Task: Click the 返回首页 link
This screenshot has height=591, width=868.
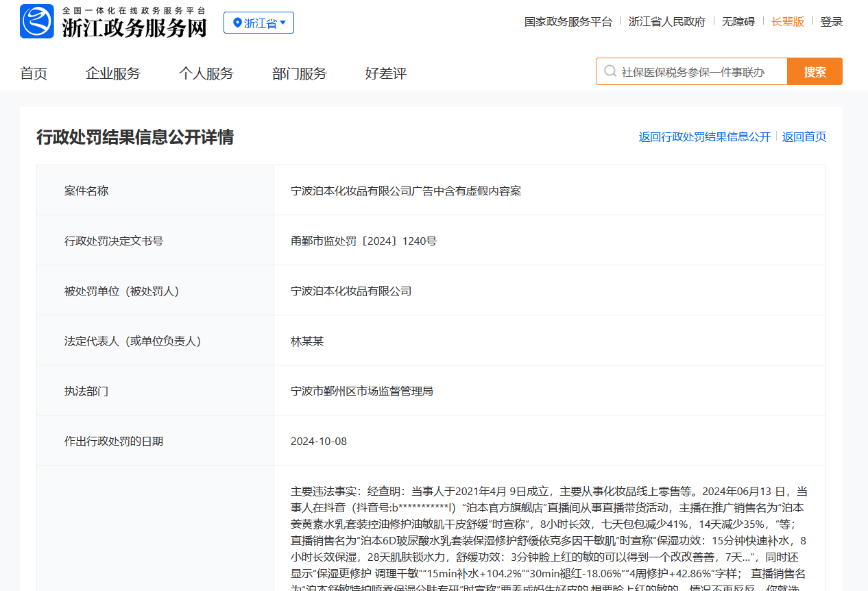Action: (803, 137)
